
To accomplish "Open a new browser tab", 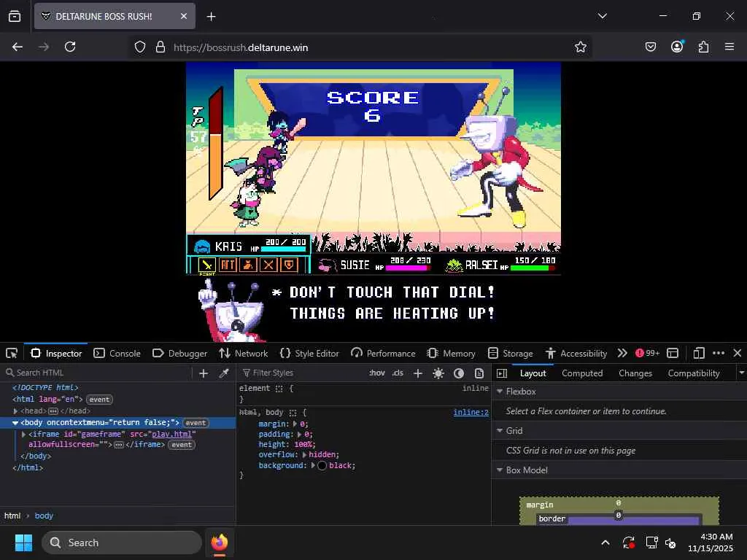I will pos(211,17).
